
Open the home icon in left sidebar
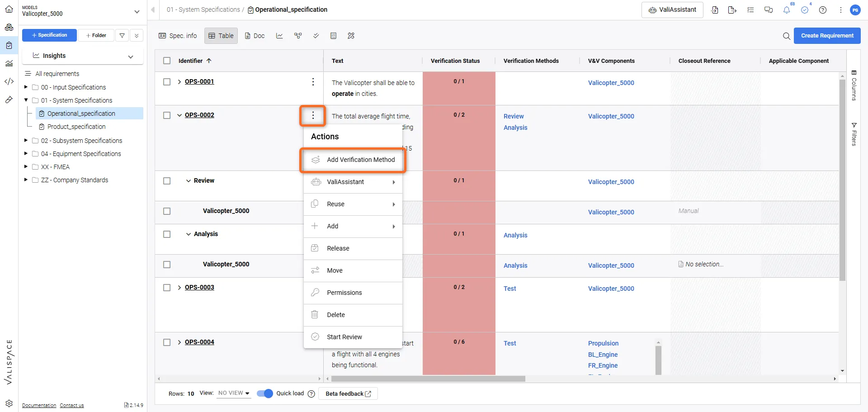(9, 9)
